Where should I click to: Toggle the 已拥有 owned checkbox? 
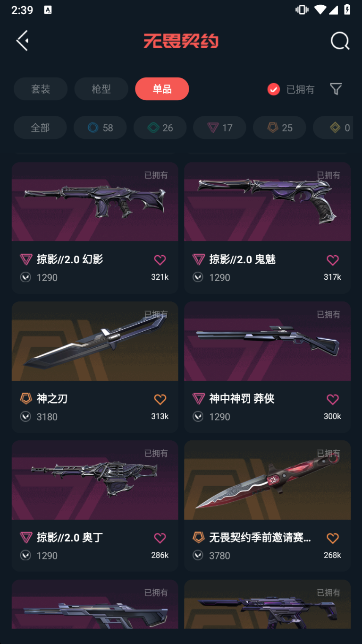click(274, 89)
